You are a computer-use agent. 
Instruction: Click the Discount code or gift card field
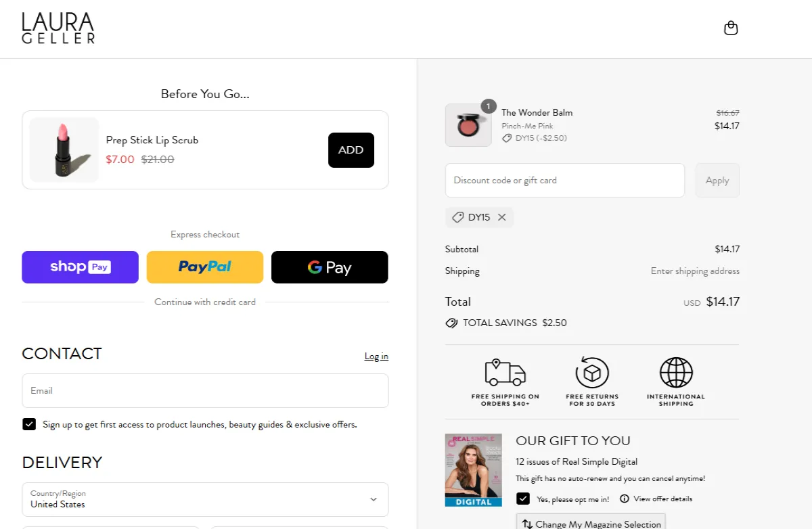point(564,180)
